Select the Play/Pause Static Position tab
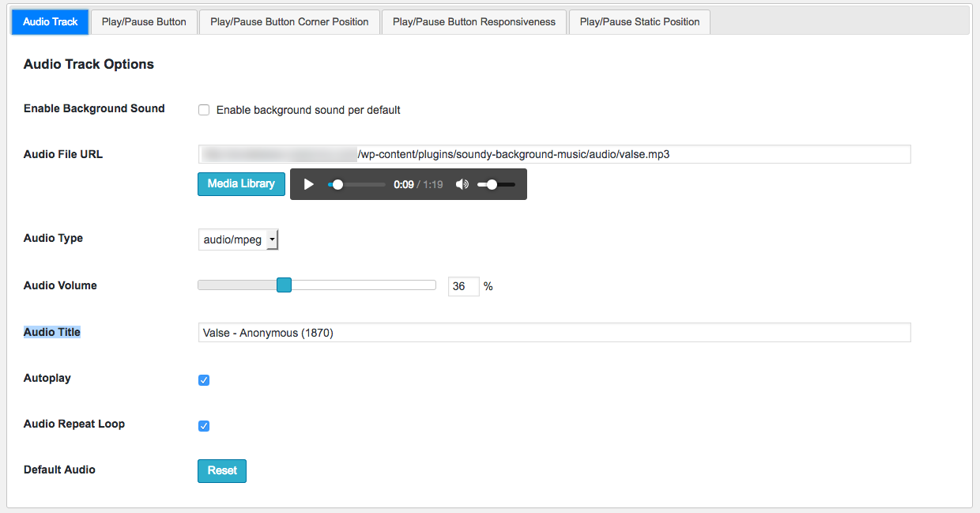The height and width of the screenshot is (513, 980). pos(639,22)
